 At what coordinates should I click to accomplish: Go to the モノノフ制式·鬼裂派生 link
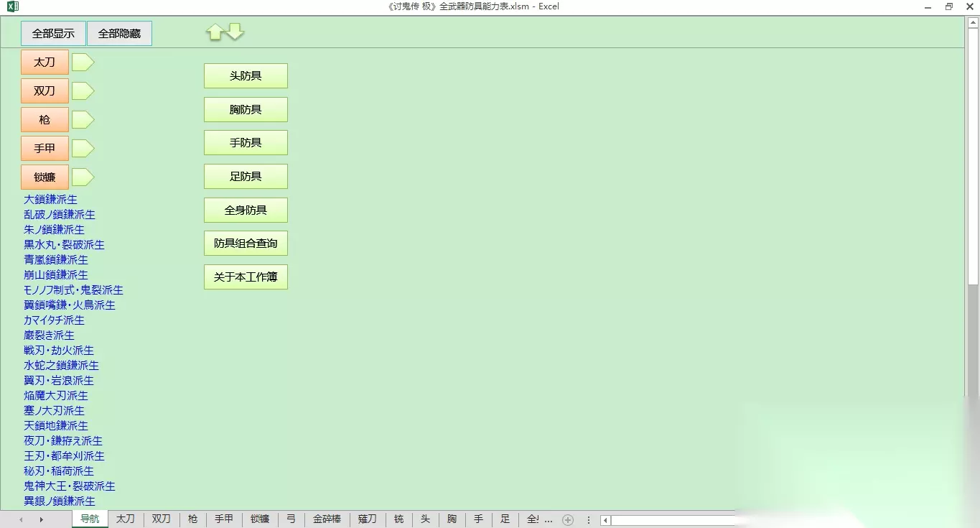(73, 290)
